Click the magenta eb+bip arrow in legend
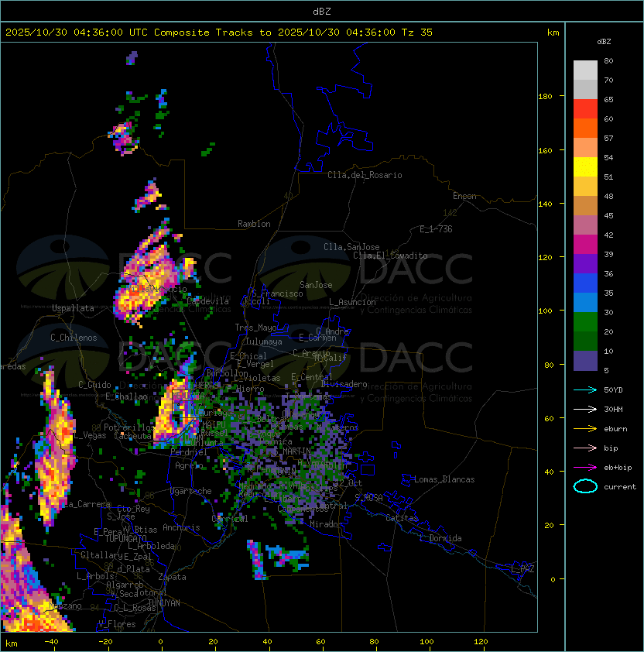This screenshot has width=644, height=652. click(x=585, y=468)
